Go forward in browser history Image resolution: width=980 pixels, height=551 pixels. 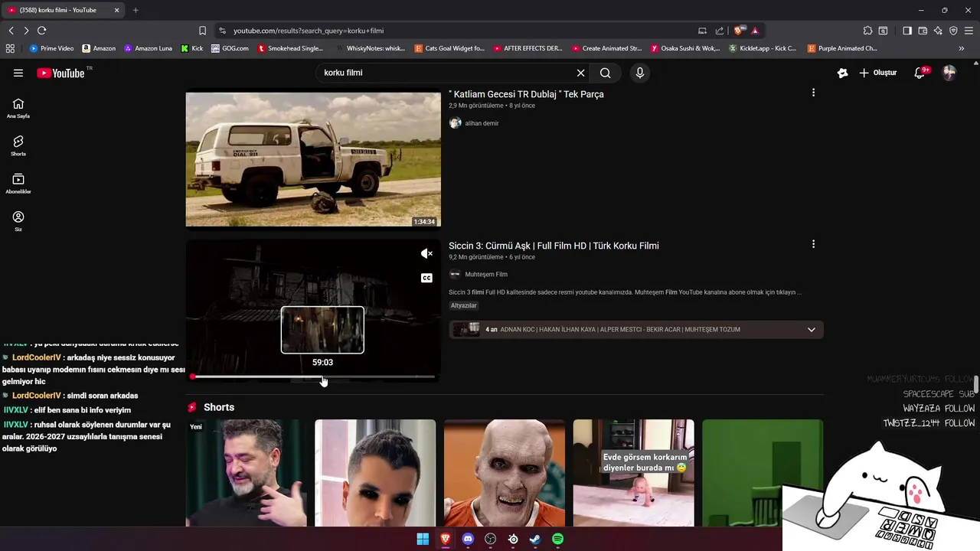26,31
